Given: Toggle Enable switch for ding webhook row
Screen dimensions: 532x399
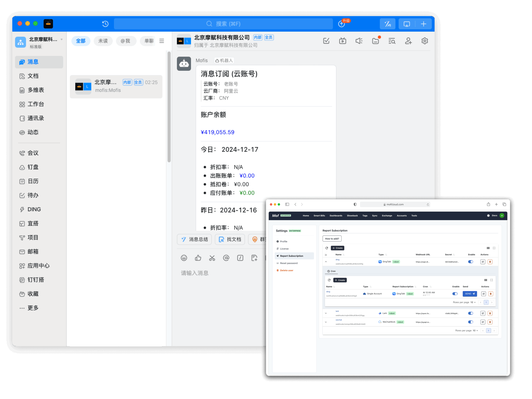Looking at the screenshot, I should pyautogui.click(x=471, y=262).
